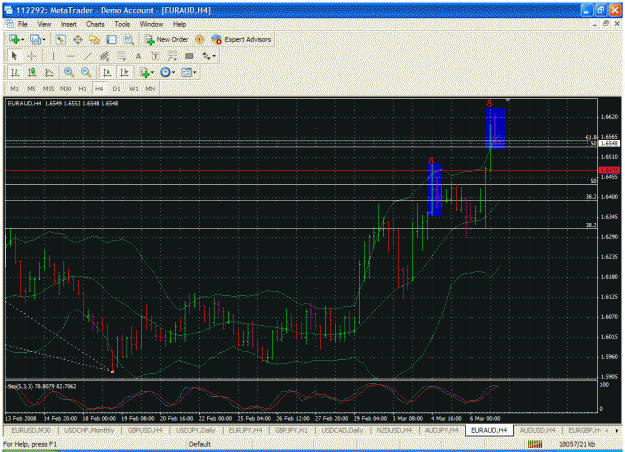The image size is (625, 452).
Task: Open the Strategy Tester icon
Action: tap(129, 39)
